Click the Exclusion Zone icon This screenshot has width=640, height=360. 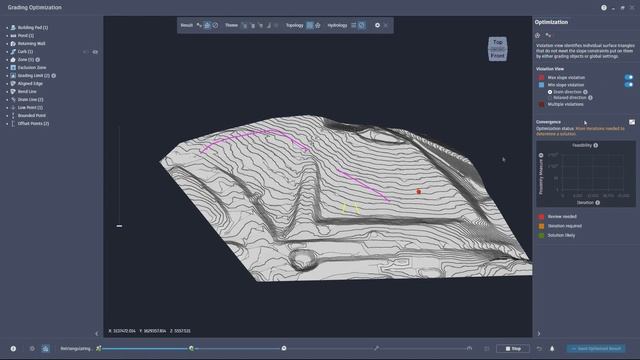pos(13,67)
